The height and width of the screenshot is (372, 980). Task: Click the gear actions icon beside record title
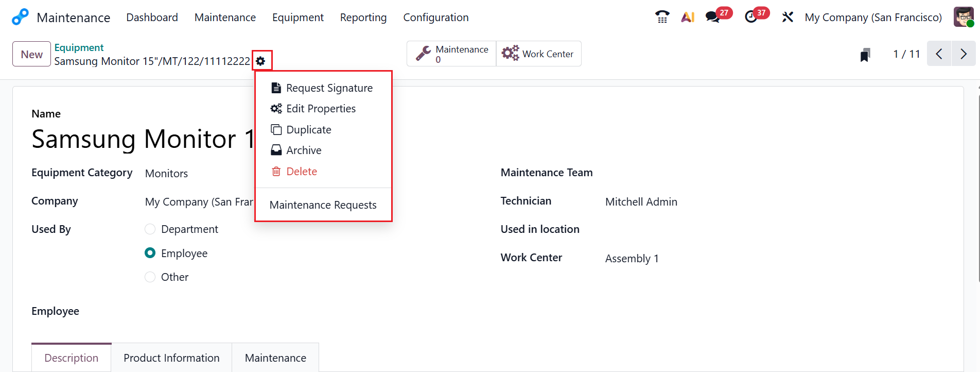(261, 61)
